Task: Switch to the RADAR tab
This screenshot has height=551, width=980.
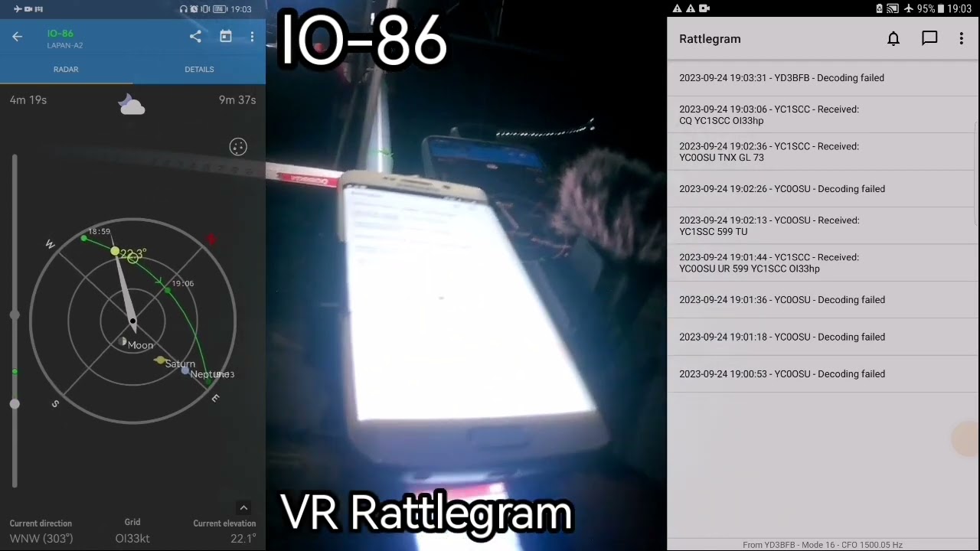Action: (66, 70)
